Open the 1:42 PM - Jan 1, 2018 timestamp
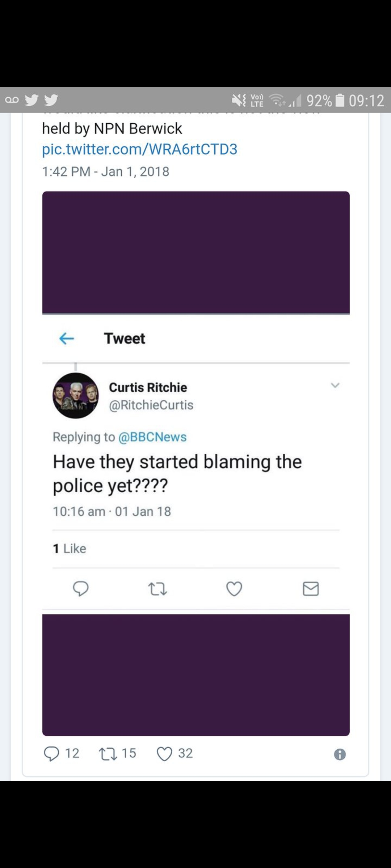 [105, 171]
